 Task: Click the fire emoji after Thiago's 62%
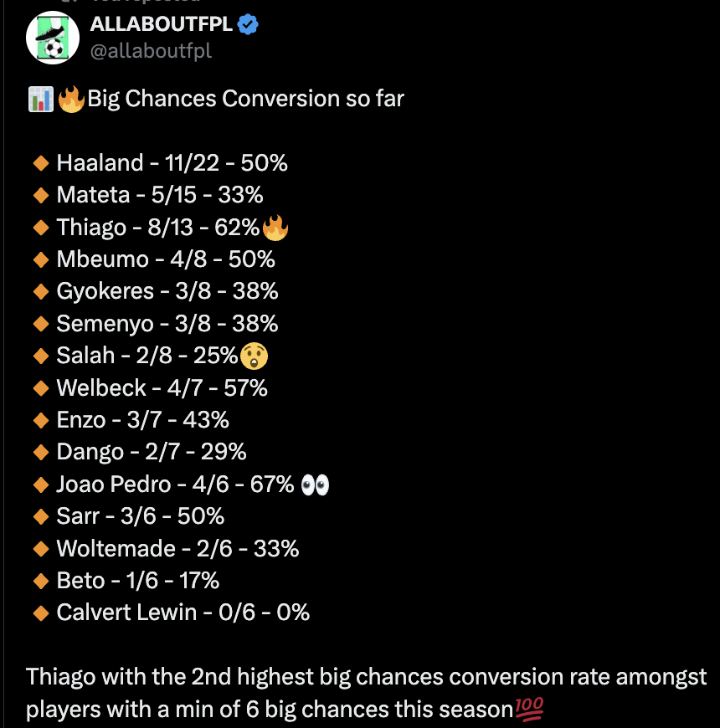pos(275,228)
